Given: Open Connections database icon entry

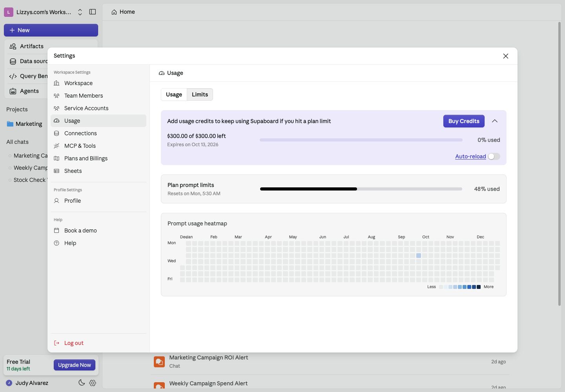Looking at the screenshot, I should (x=56, y=133).
